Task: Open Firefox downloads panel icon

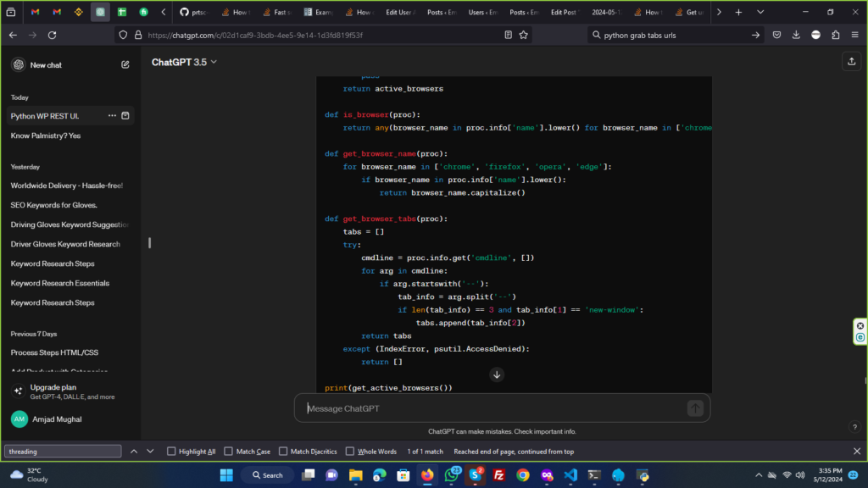Action: (796, 35)
